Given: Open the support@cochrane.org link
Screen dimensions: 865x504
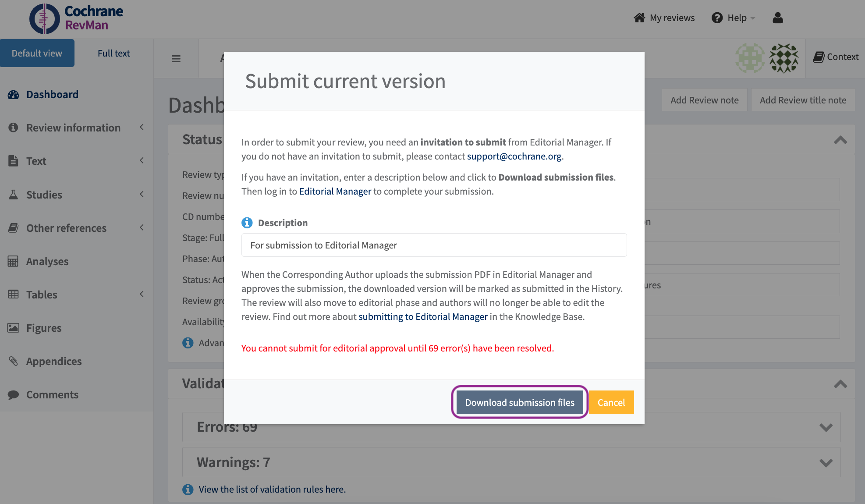Looking at the screenshot, I should (x=514, y=156).
